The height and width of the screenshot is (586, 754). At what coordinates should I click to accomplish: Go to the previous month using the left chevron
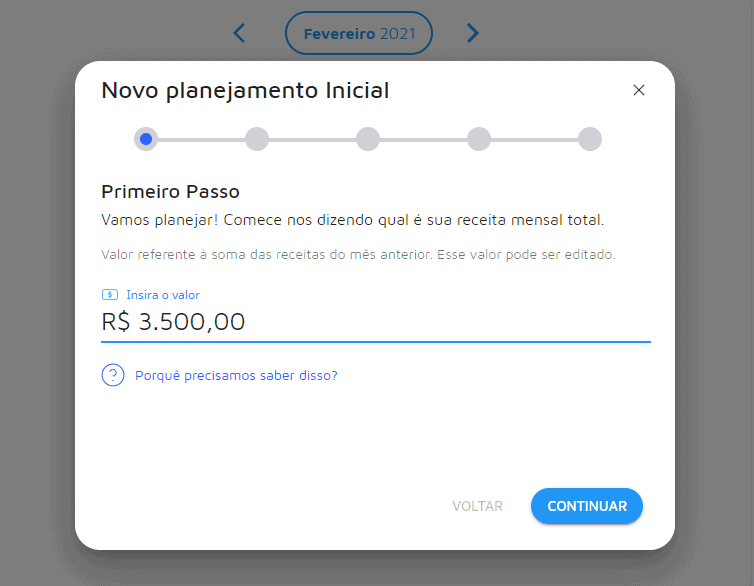coord(239,33)
